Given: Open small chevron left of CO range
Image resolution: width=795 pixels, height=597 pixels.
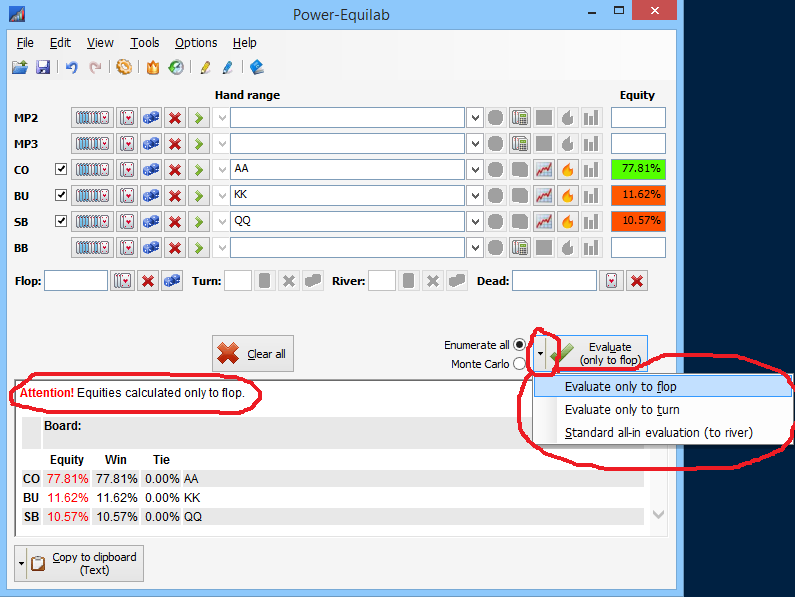Looking at the screenshot, I should point(222,169).
